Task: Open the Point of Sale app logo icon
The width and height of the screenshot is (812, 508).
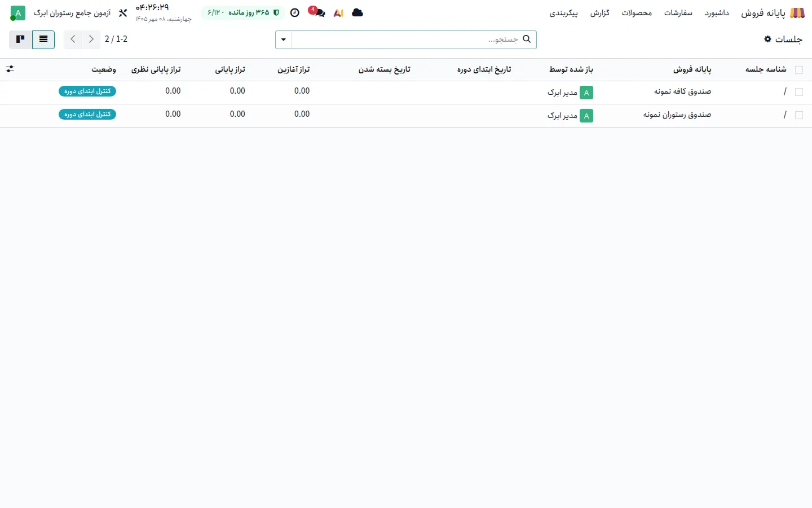Action: point(797,12)
